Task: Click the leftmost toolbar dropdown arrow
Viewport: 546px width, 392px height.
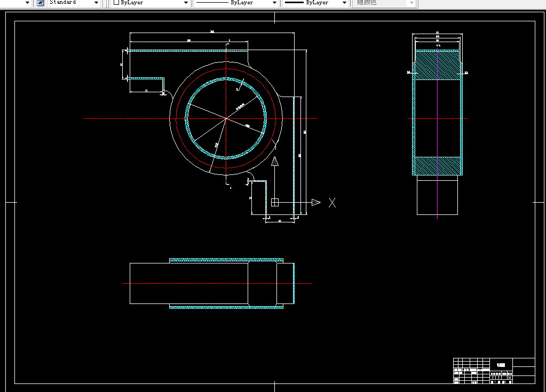Action: coord(28,3)
